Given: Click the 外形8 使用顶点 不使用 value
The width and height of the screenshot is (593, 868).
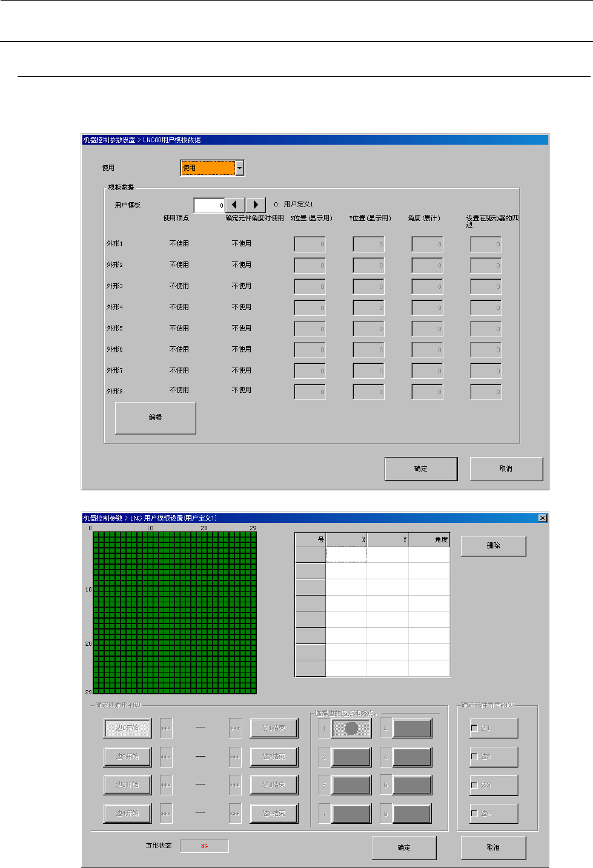Looking at the screenshot, I should point(179,390).
